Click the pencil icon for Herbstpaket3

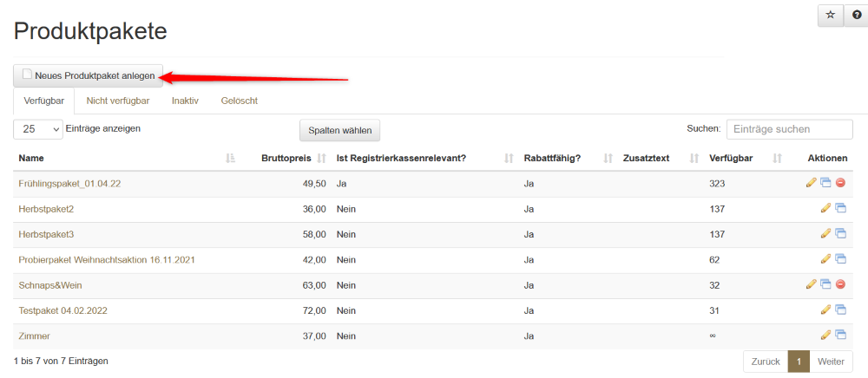click(825, 233)
